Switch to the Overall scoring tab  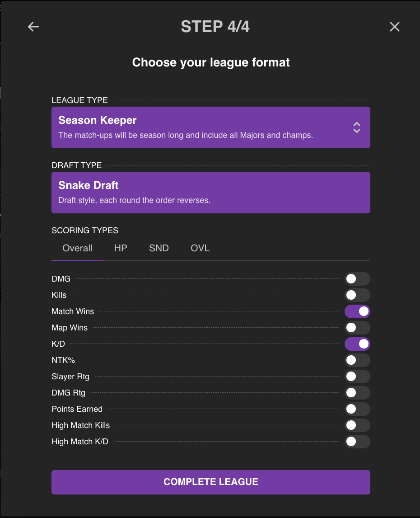(x=77, y=248)
